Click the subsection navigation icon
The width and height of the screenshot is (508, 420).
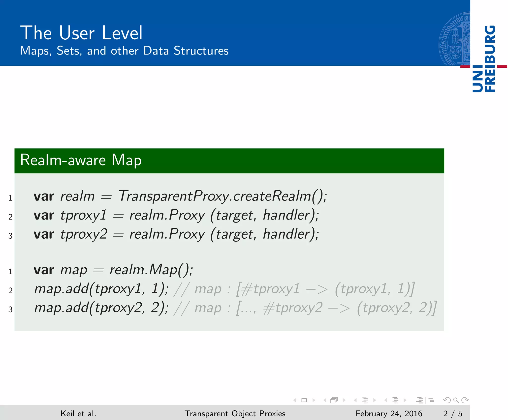(x=365, y=400)
